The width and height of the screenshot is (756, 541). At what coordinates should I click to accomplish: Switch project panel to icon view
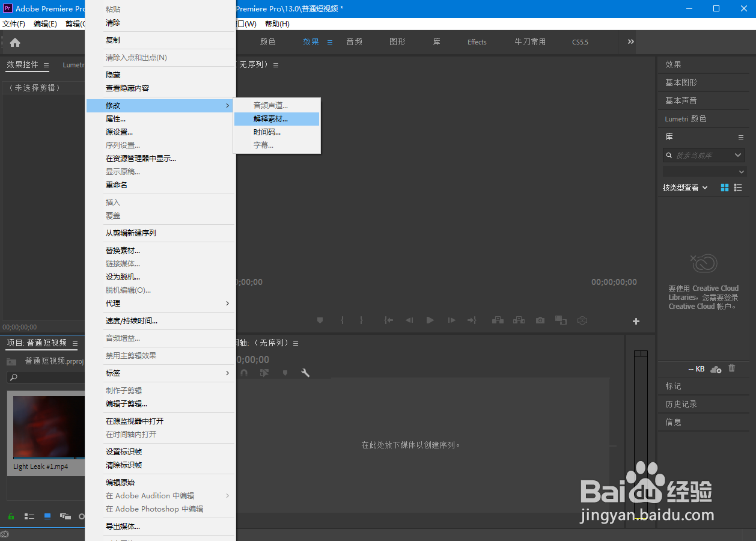coord(47,516)
